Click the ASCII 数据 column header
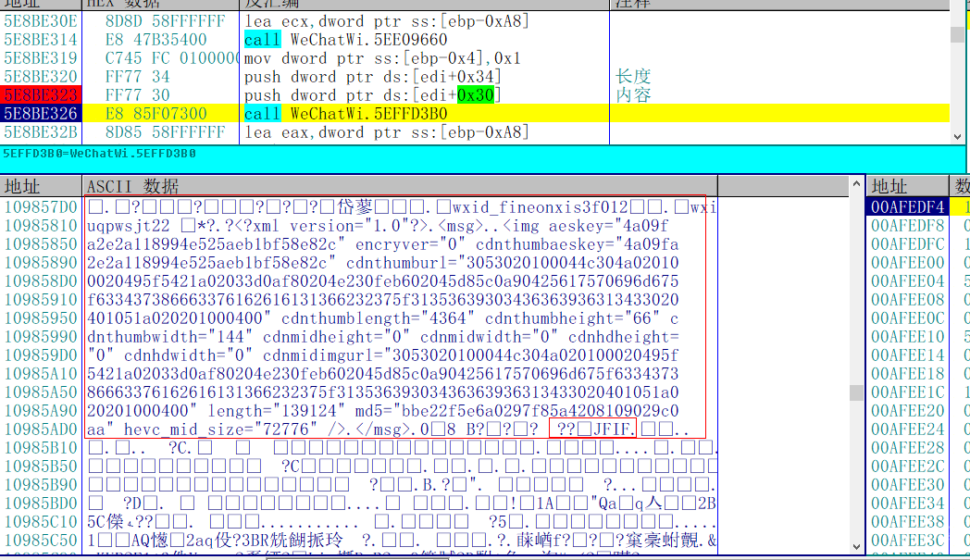This screenshot has height=560, width=970. coord(400,186)
